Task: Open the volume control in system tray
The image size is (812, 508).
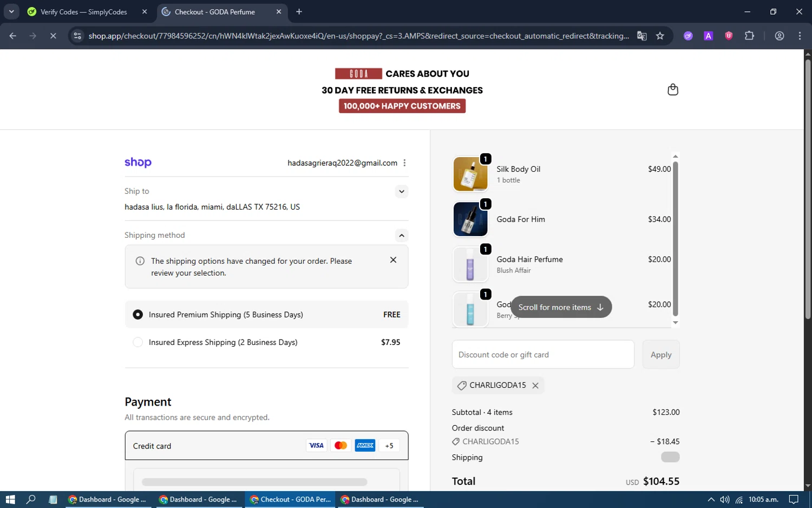Action: [725, 499]
